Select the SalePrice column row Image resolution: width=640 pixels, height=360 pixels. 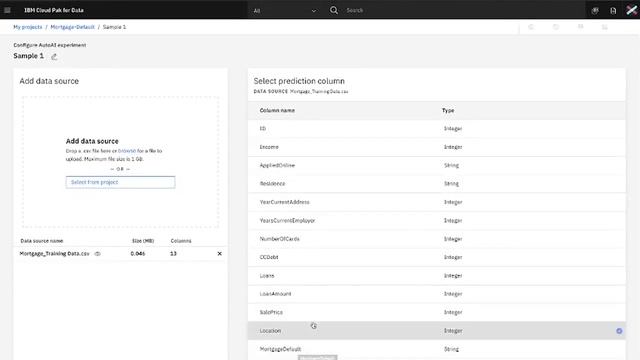coord(436,312)
